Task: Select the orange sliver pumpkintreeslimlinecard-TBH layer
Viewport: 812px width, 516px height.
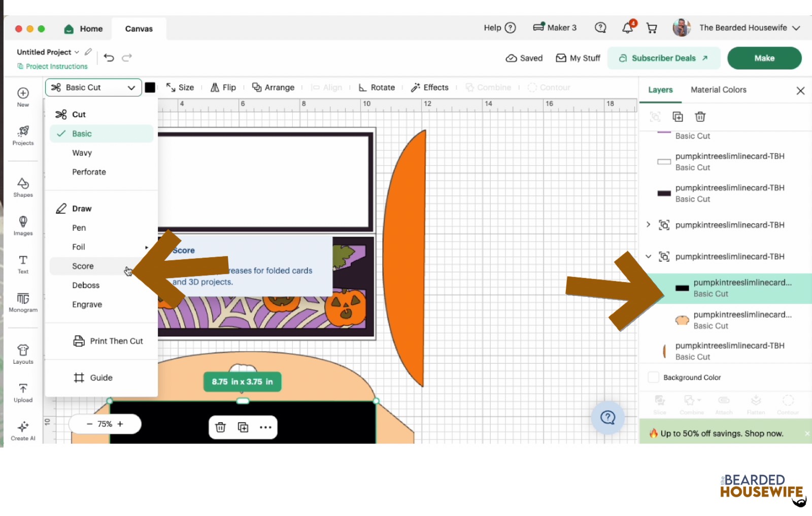Action: [x=725, y=351]
